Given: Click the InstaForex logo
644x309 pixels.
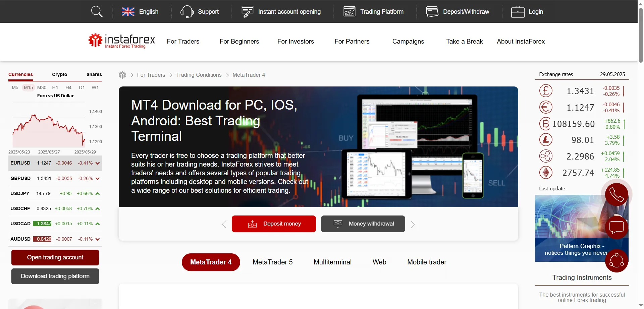Looking at the screenshot, I should [x=121, y=41].
